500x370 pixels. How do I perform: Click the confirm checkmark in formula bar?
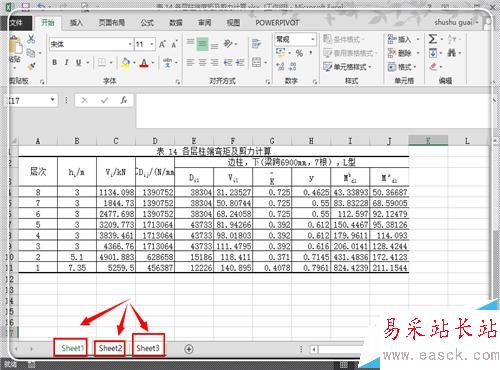pos(104,100)
